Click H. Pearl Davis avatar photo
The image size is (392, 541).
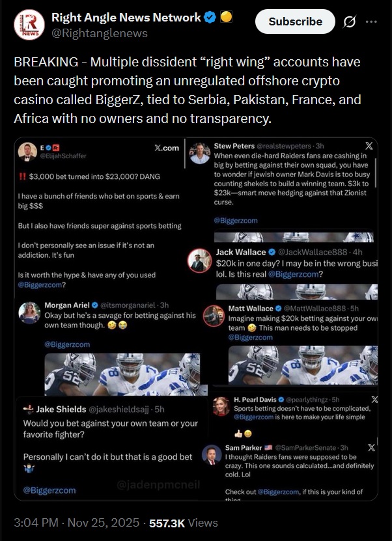pos(221,406)
